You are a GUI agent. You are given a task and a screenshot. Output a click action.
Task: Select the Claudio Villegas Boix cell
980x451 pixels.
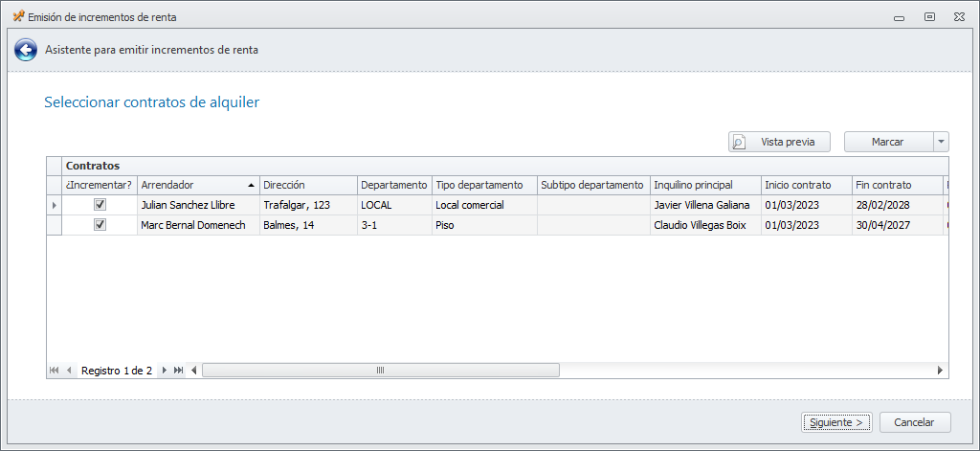(705, 225)
